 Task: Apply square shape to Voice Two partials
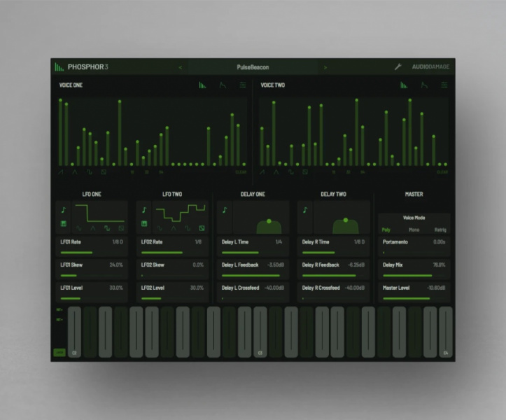(x=290, y=172)
